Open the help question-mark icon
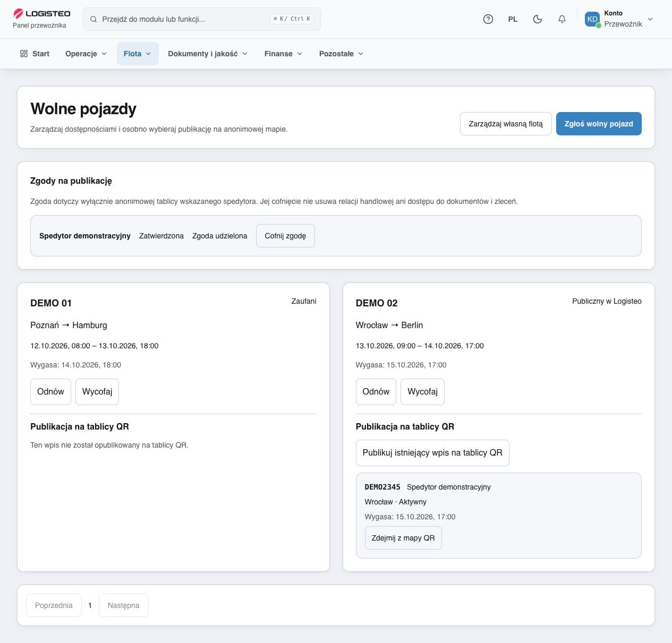The height and width of the screenshot is (643, 672). (488, 19)
